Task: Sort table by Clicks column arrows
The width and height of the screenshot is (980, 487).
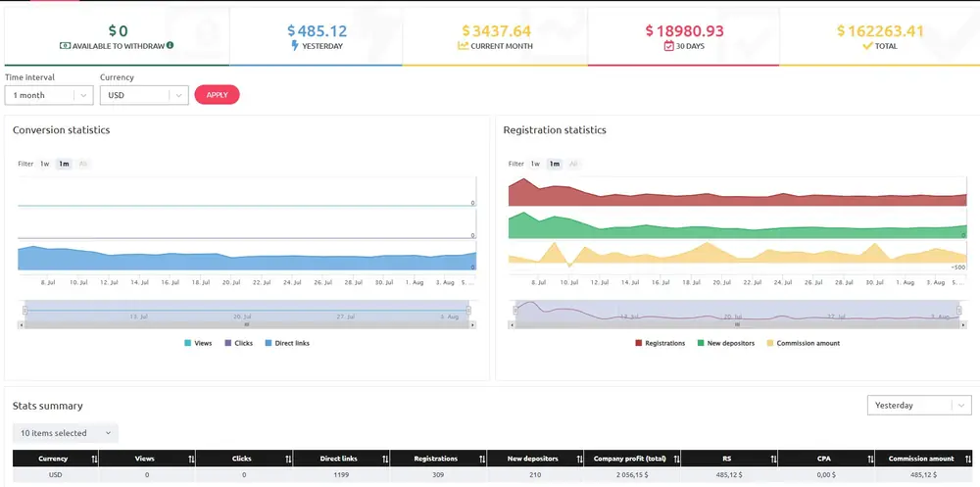Action: 288,459
